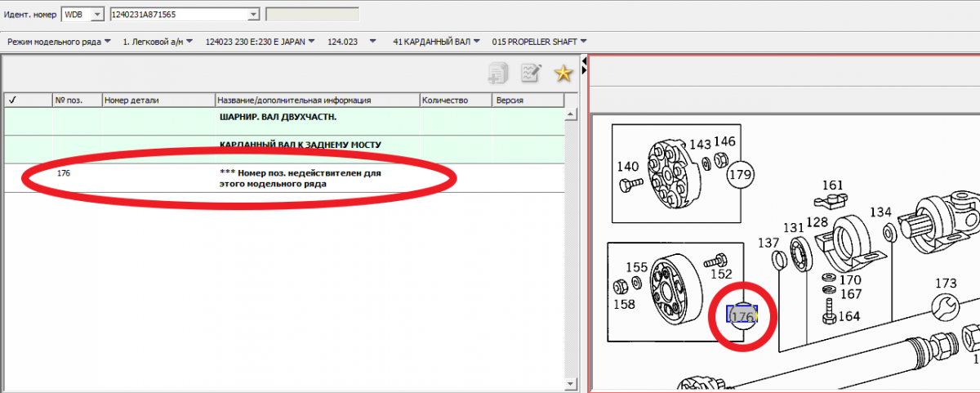The width and height of the screenshot is (980, 393).
Task: Click circled callout 179 in the diagram
Action: point(740,174)
